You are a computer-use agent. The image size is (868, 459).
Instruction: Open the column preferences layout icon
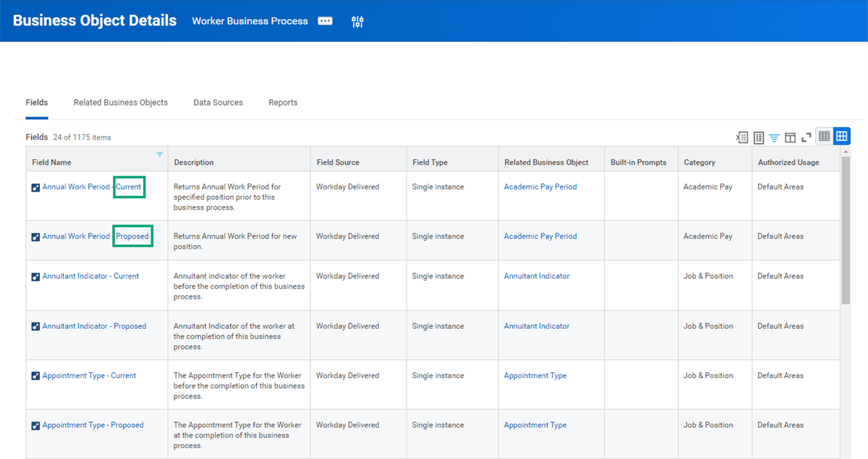click(790, 137)
